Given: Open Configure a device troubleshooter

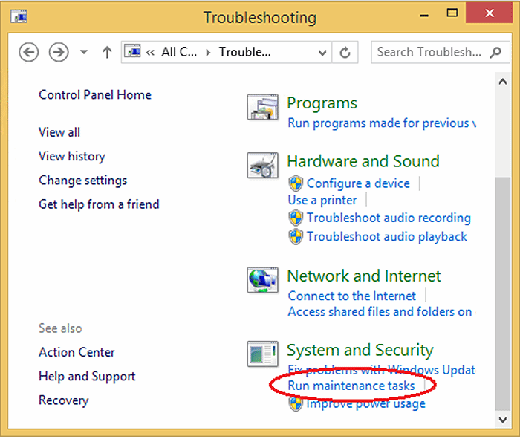Looking at the screenshot, I should click(x=358, y=183).
